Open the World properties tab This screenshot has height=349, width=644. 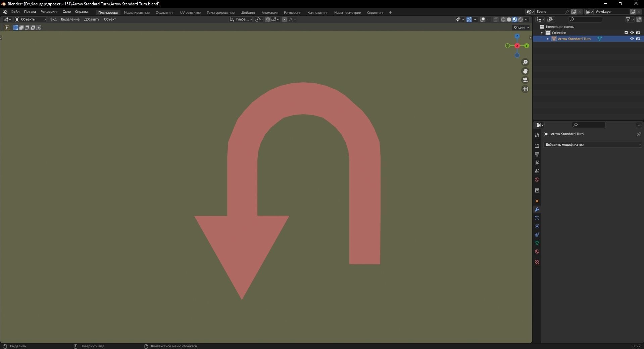coord(537,180)
